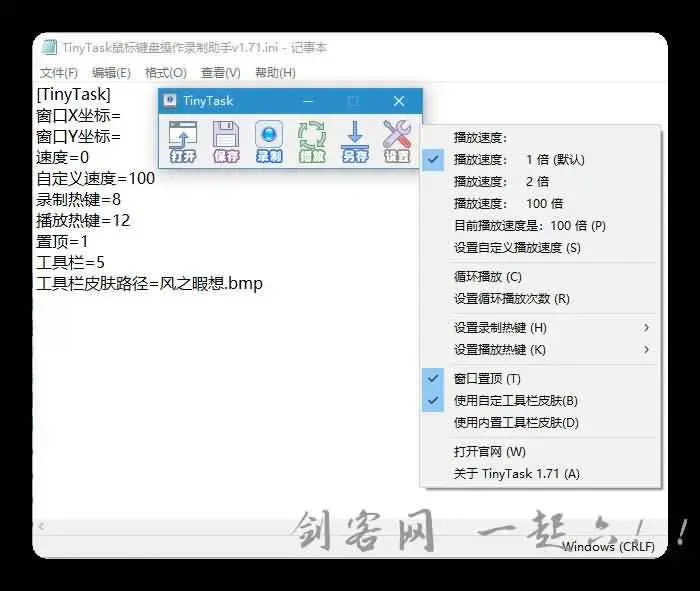Toggle 使用自定工具栏皮肤(B)
The height and width of the screenshot is (591, 700).
[x=540, y=401]
